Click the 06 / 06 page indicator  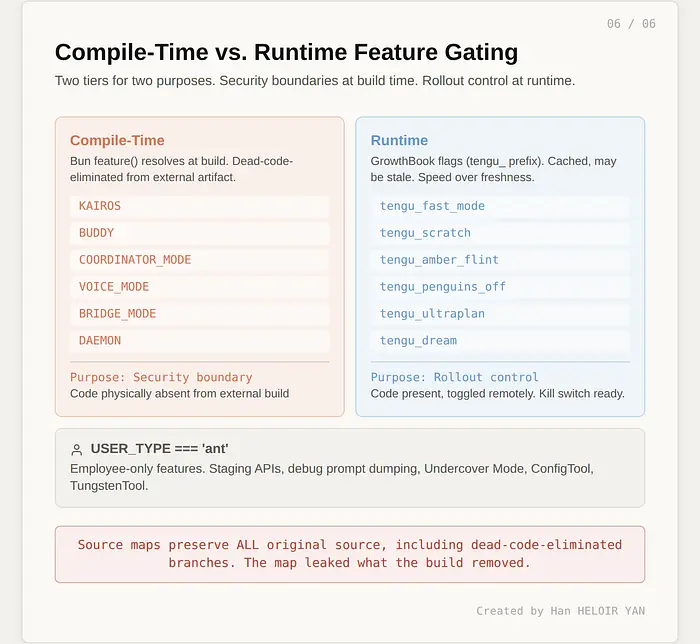631,24
